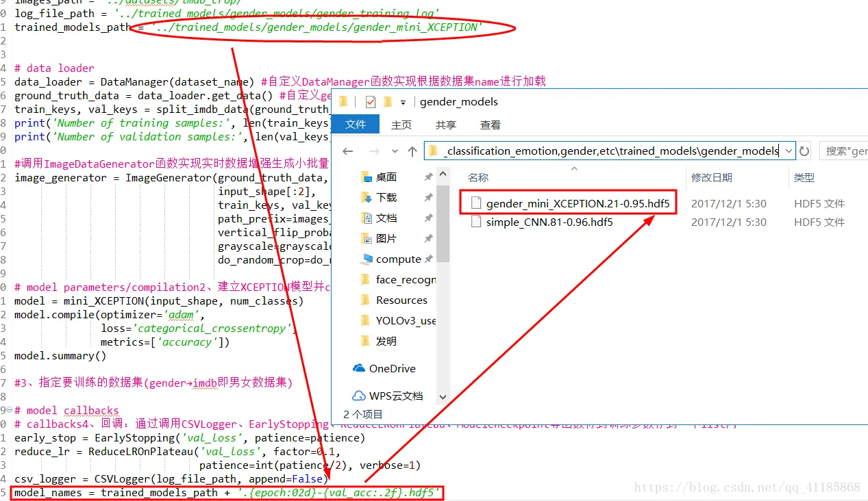Image resolution: width=868 pixels, height=501 pixels.
Task: Go up one folder level
Action: [x=412, y=151]
